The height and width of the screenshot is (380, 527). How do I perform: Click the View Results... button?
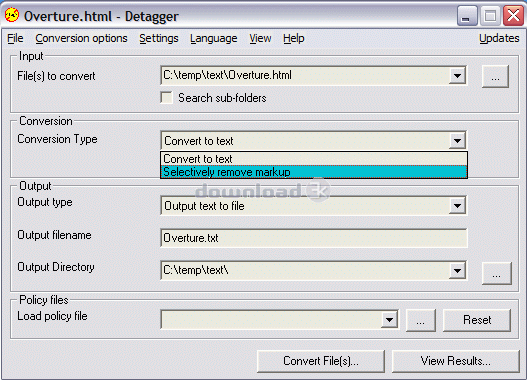pyautogui.click(x=455, y=361)
